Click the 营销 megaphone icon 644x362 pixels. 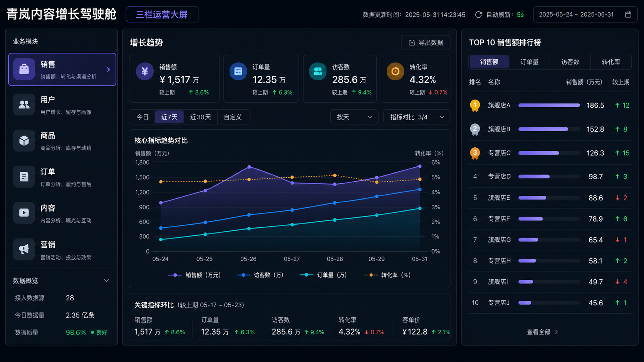point(24,249)
